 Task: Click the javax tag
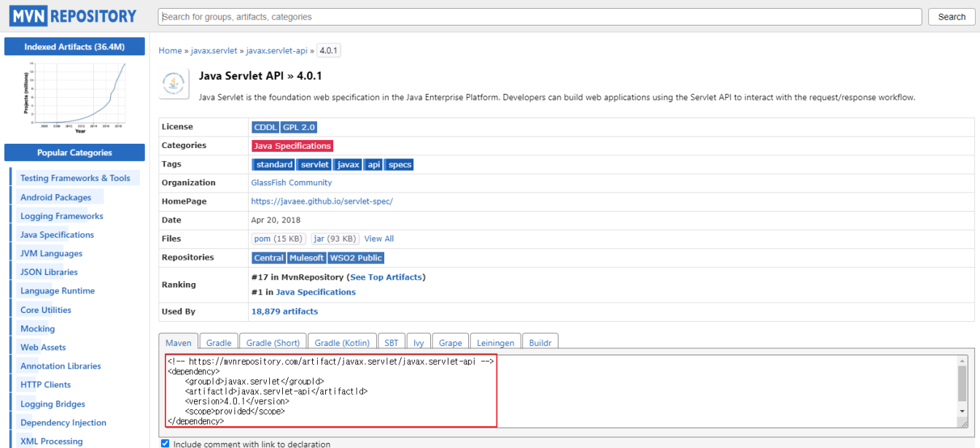point(348,165)
